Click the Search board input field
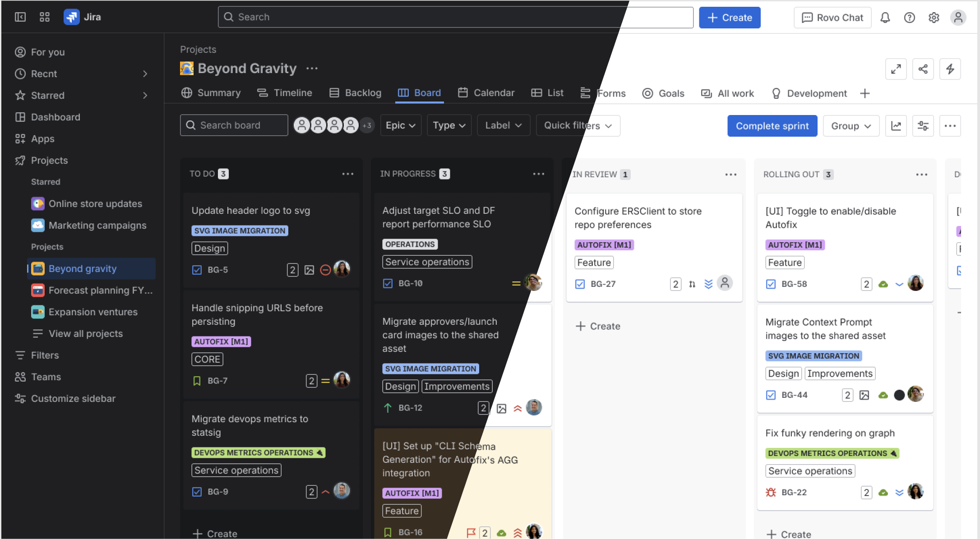980x539 pixels. tap(234, 125)
